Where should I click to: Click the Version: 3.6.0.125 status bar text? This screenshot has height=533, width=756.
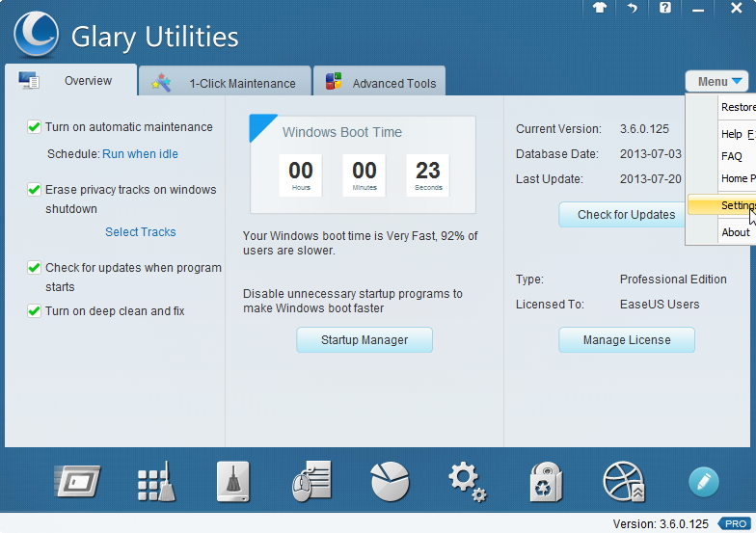point(661,524)
